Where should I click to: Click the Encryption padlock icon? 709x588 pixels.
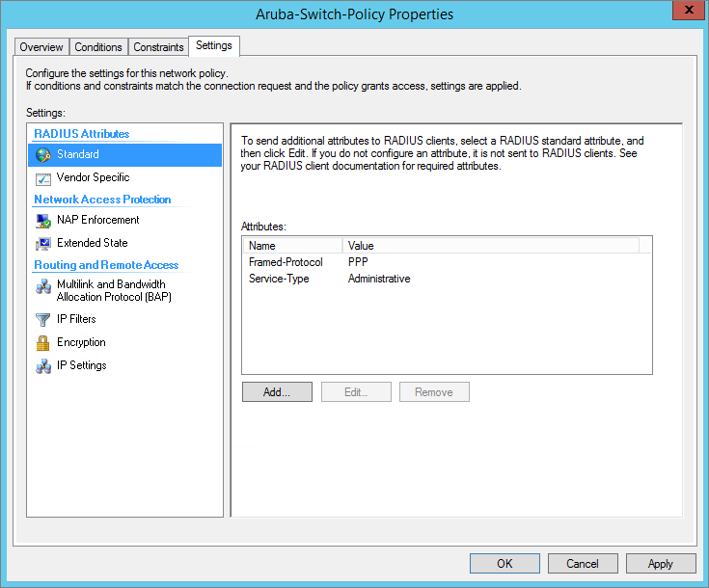[x=43, y=343]
